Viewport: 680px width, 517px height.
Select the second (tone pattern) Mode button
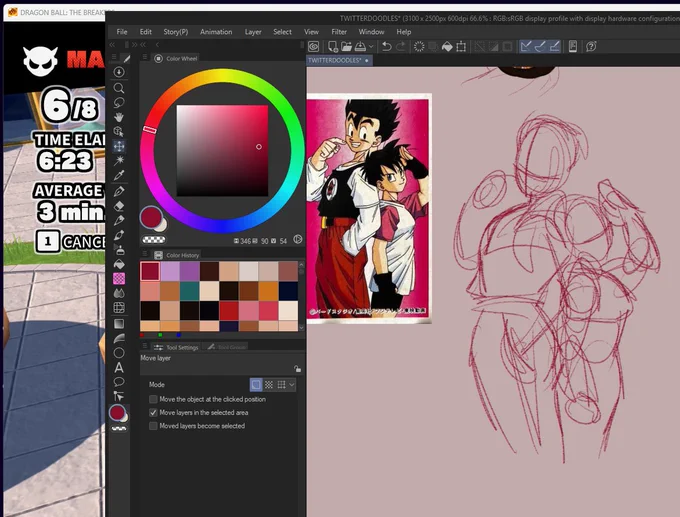[269, 385]
